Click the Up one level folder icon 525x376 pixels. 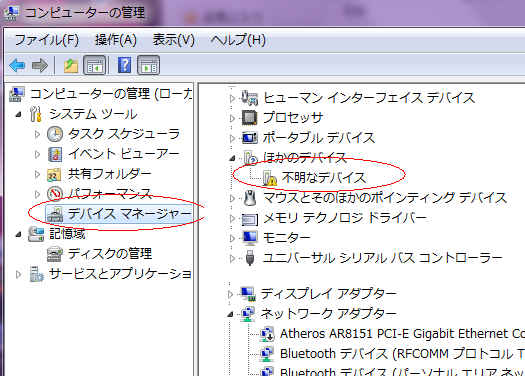click(x=71, y=65)
